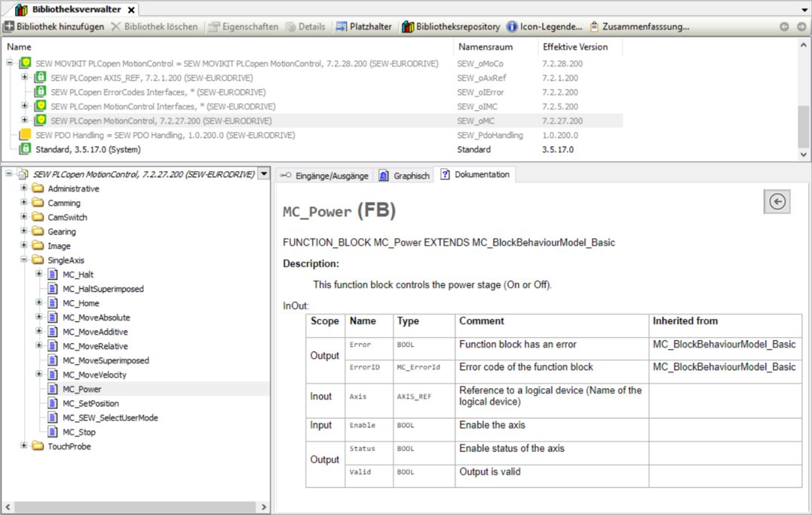Expand the Camming folder

[x=24, y=203]
